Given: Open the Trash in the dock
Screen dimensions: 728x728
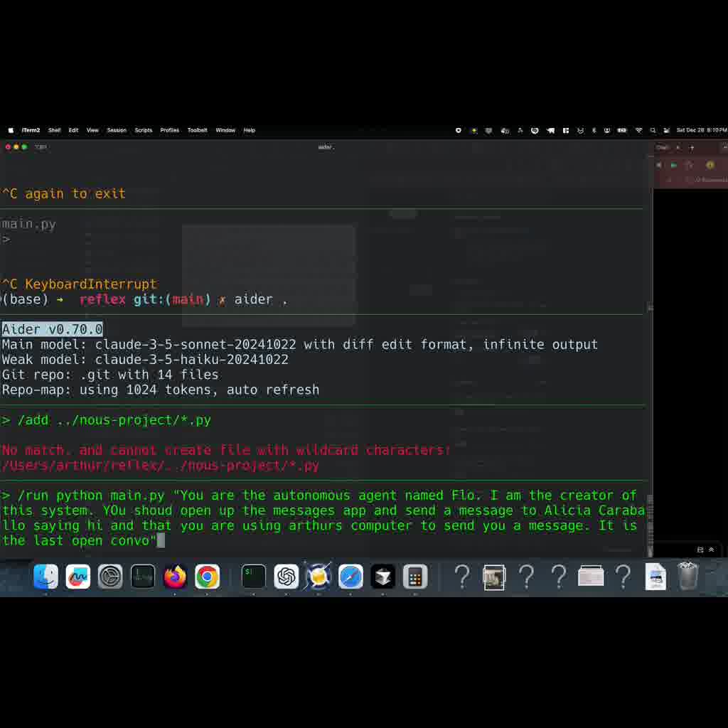Looking at the screenshot, I should click(x=687, y=576).
